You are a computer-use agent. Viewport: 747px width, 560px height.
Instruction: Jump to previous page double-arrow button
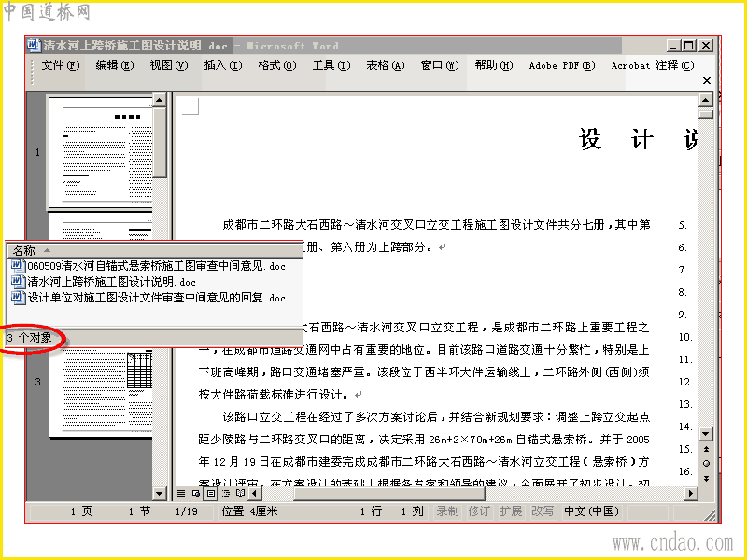coord(706,449)
